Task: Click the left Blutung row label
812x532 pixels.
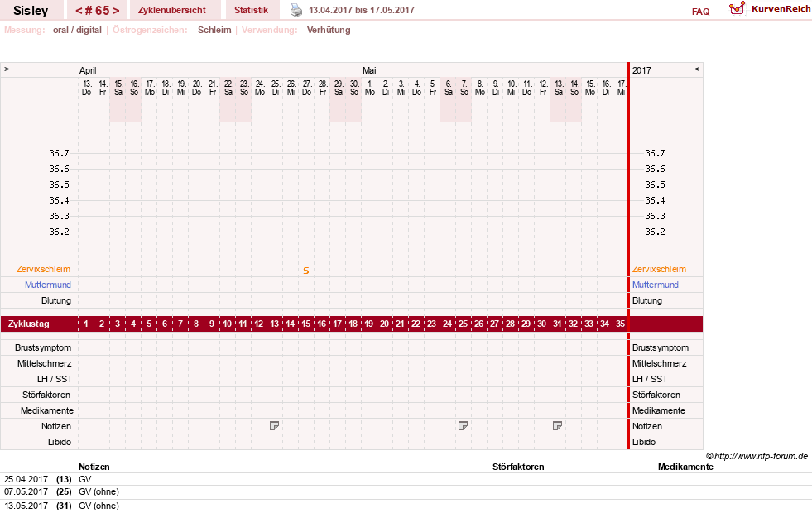Action: click(56, 300)
